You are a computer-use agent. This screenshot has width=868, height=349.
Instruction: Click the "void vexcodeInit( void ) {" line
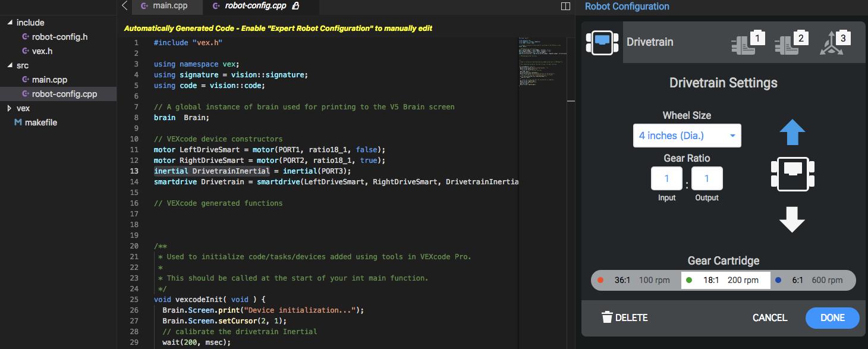point(209,300)
